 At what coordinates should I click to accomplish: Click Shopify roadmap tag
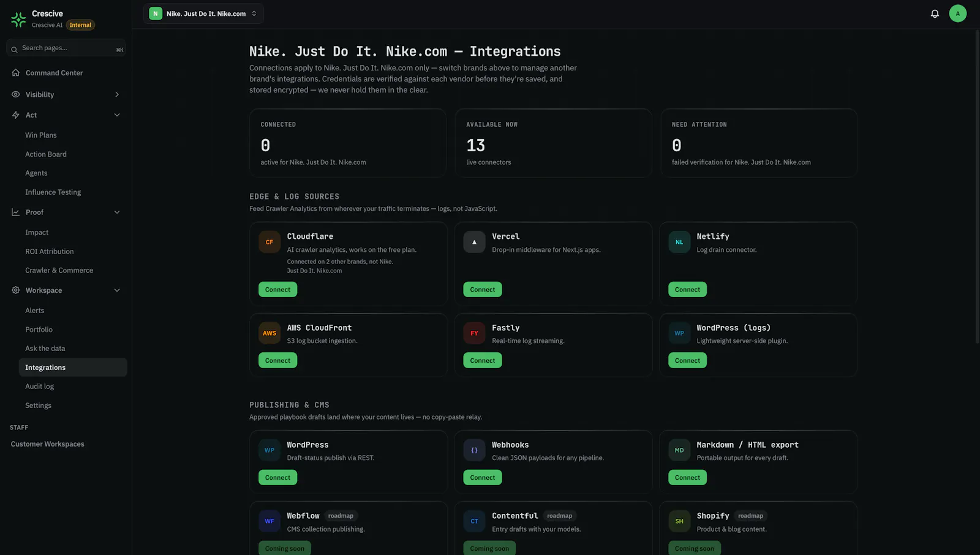750,516
